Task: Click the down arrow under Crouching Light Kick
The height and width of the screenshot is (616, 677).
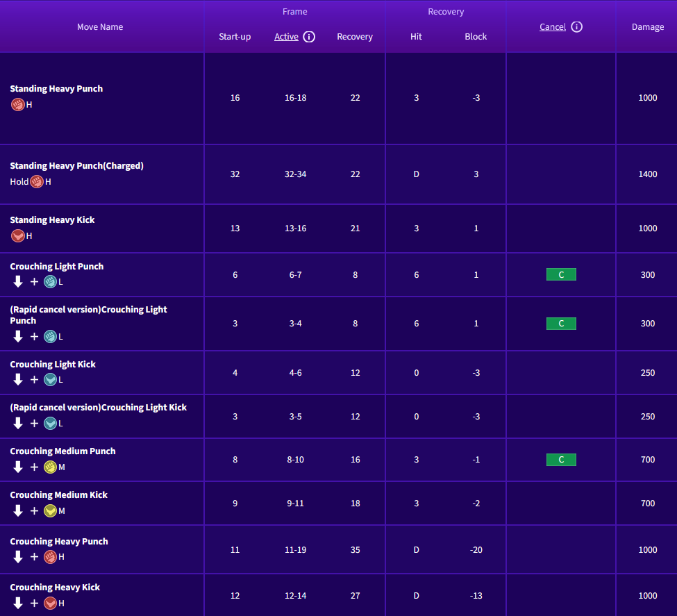Action: 17,379
